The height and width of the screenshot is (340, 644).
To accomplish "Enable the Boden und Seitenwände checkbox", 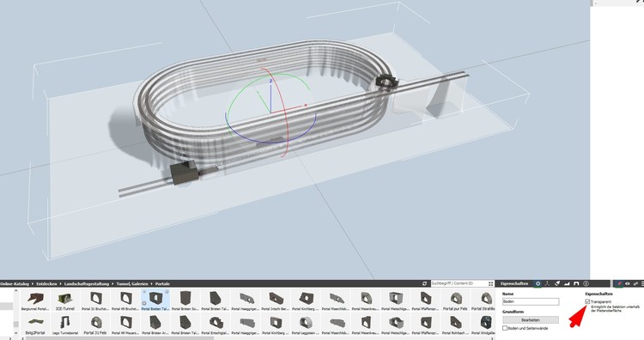I will pos(505,328).
